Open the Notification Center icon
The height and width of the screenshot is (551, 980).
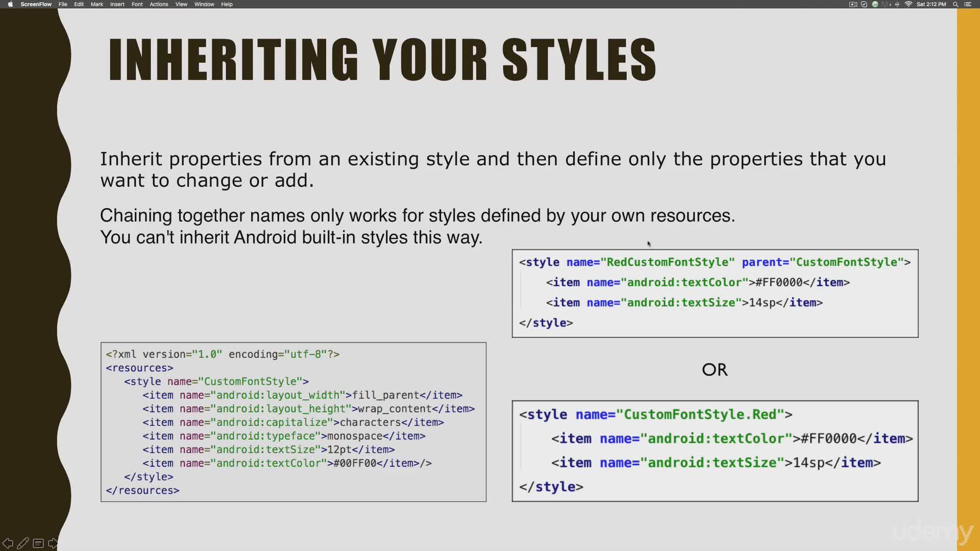968,4
